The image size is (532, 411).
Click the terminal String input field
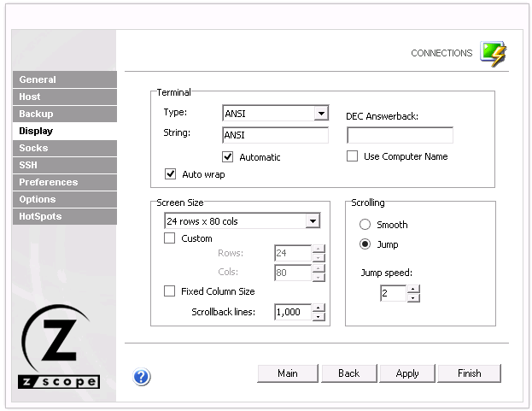[x=275, y=135]
